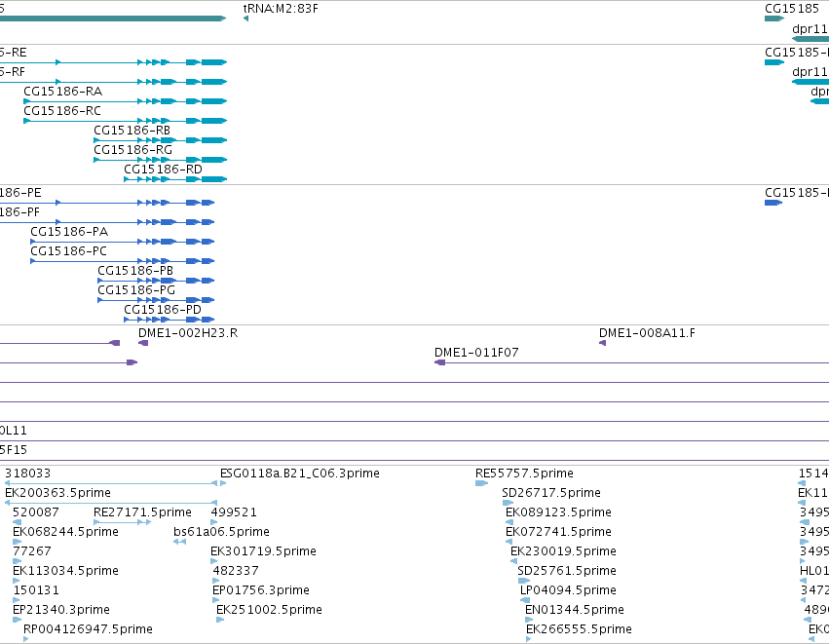Select the EN01344.5prime EST label
This screenshot has width=829, height=644.
pyautogui.click(x=574, y=610)
